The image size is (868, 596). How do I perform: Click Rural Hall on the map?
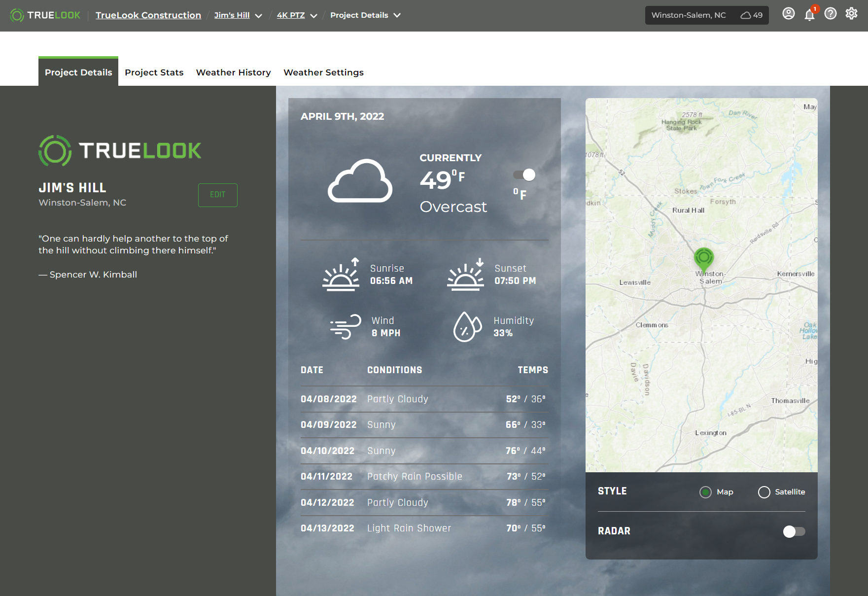(689, 210)
